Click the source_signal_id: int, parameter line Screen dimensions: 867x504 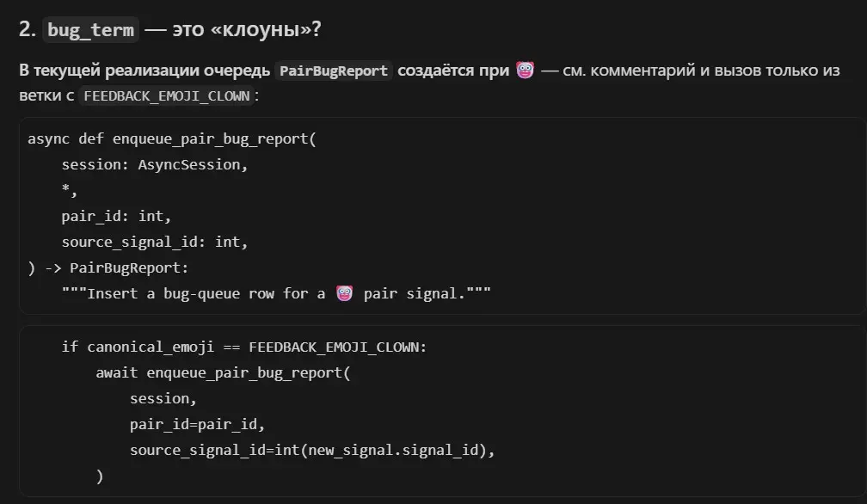click(x=155, y=242)
